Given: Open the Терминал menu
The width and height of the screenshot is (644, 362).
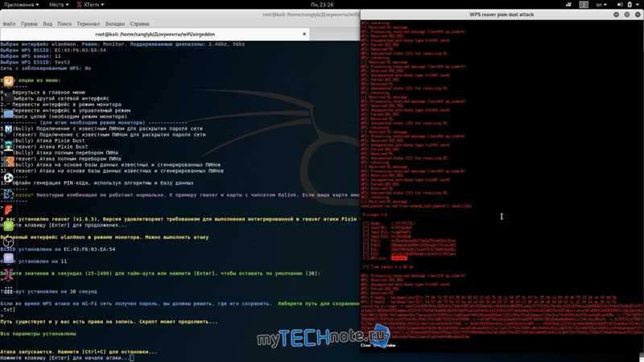Looking at the screenshot, I should tap(89, 24).
